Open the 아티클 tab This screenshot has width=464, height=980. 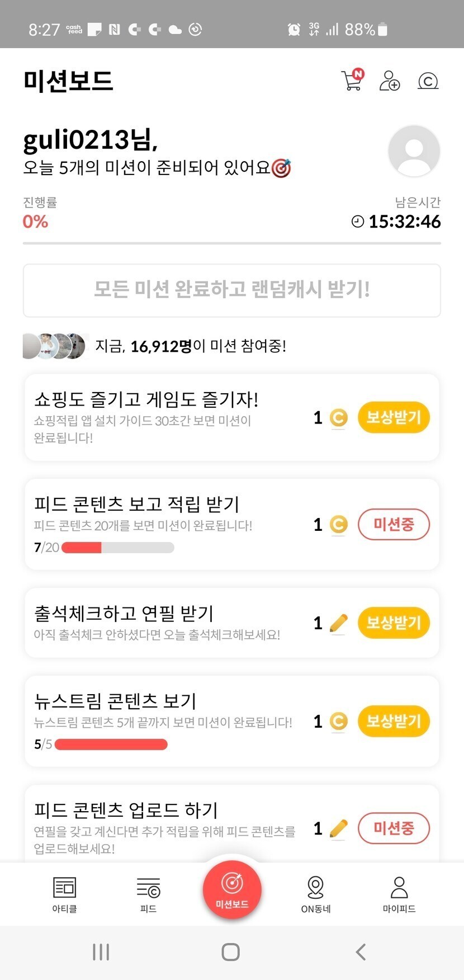(x=64, y=893)
